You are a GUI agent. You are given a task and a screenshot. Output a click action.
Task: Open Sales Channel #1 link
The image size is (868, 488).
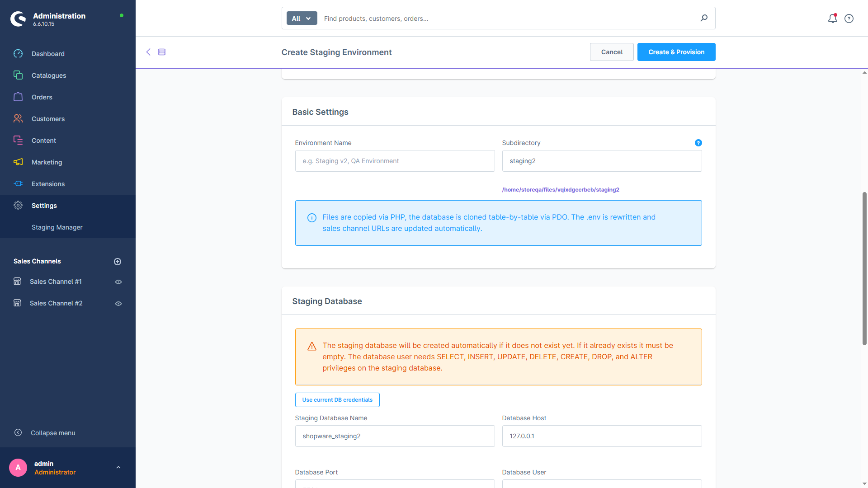pos(56,282)
